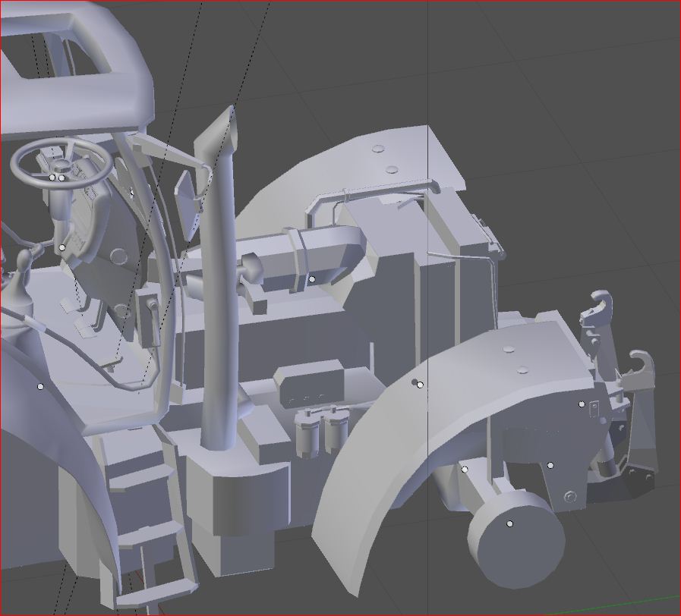Click the origin dot on the front fender

420,385
